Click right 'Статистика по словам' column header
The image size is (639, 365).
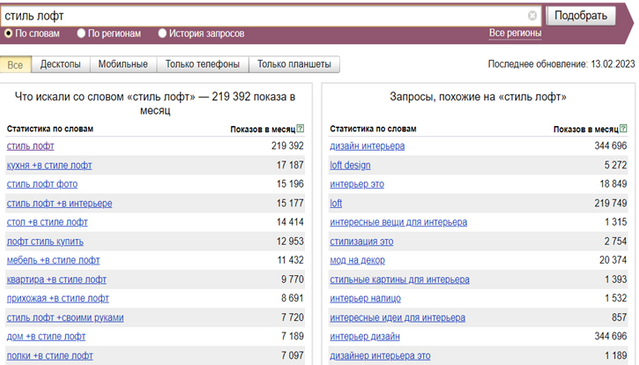[373, 129]
